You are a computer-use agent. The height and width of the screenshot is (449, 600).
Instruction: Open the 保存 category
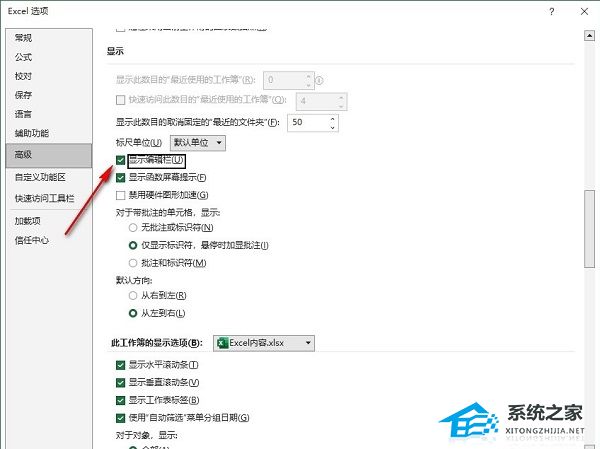tap(23, 95)
